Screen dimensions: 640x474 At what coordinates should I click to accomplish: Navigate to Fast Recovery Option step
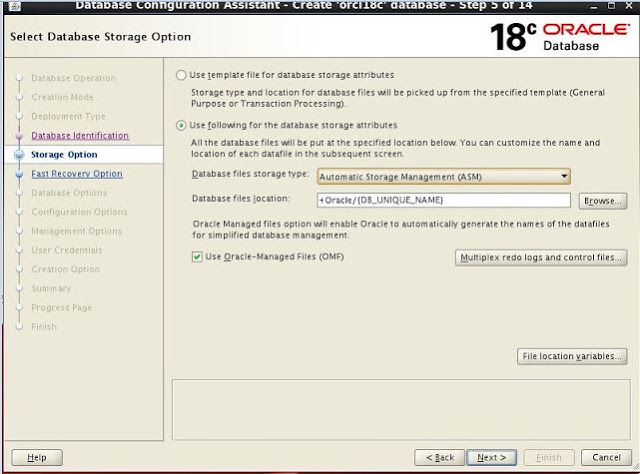click(x=77, y=173)
